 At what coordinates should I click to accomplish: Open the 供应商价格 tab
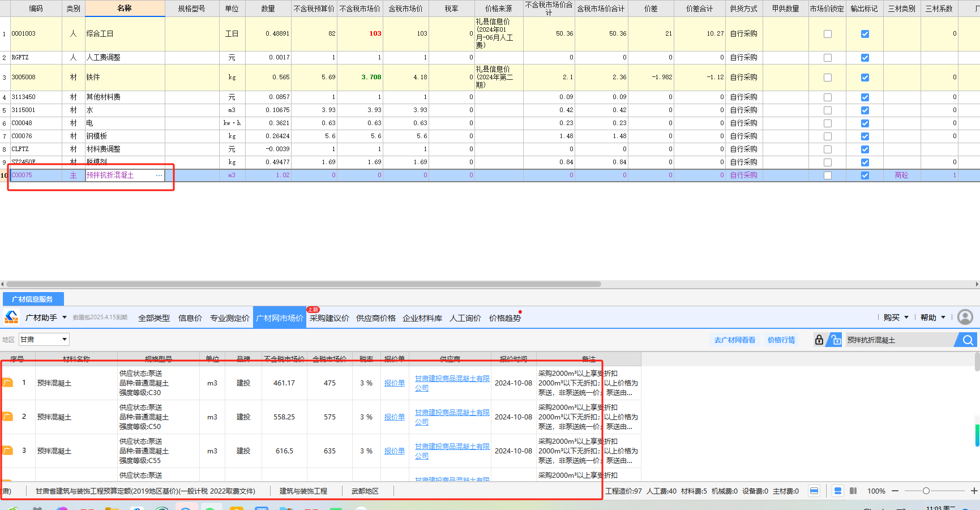click(376, 318)
